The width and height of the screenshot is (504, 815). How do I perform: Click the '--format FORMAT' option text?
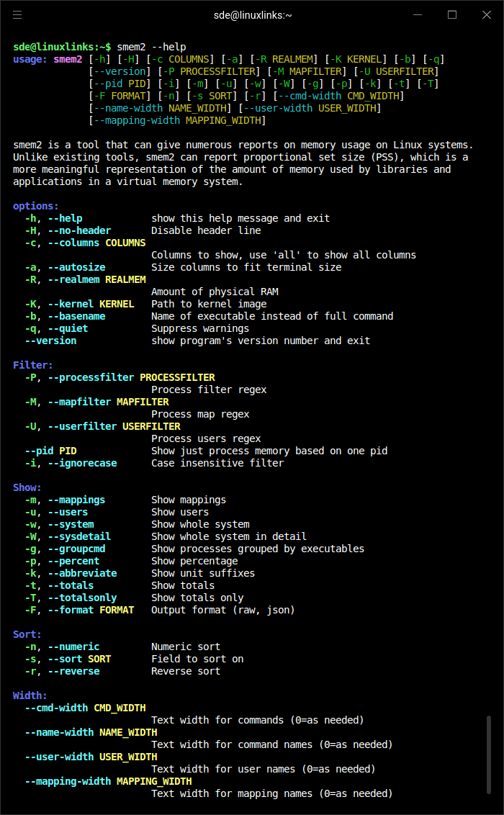91,610
